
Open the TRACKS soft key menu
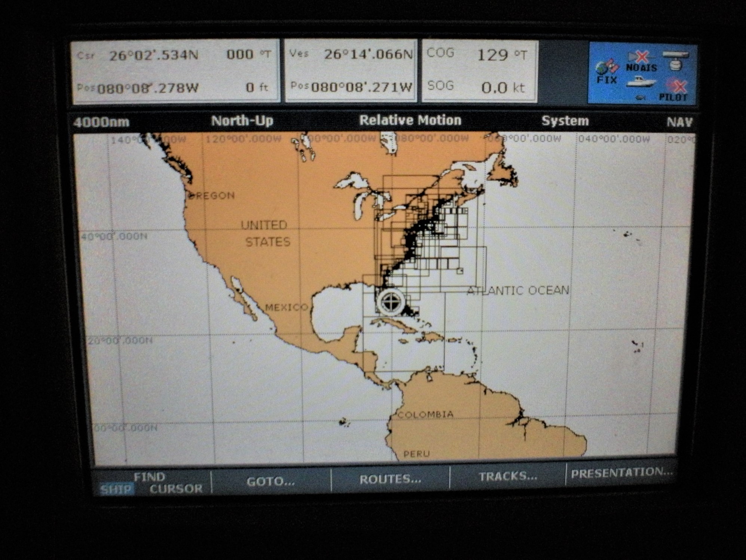[507, 477]
